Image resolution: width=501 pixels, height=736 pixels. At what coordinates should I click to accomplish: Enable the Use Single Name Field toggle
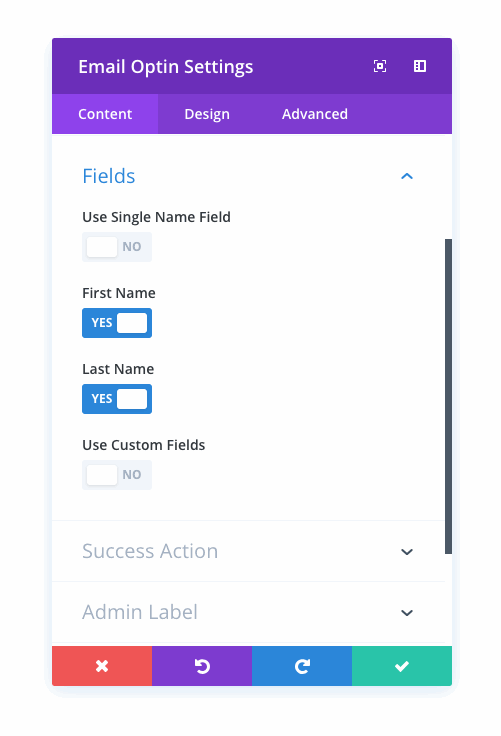[x=117, y=247]
